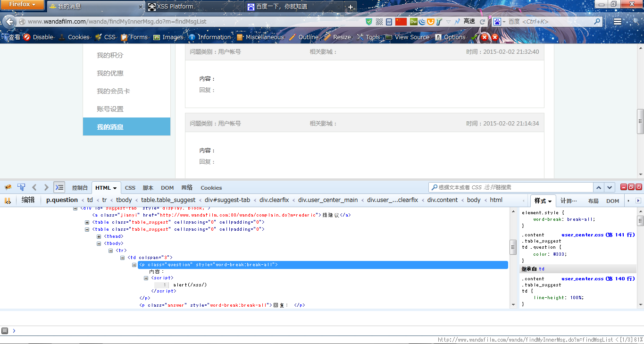
Task: Close the 我的消息 browser tab
Action: pyautogui.click(x=140, y=7)
